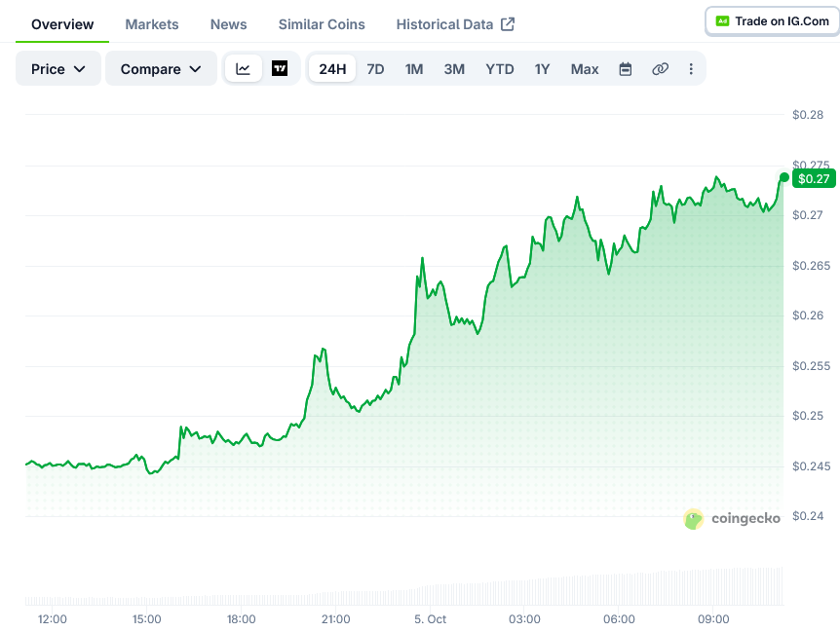Click the green $0.27 current price tag
This screenshot has height=632, width=840.
pyautogui.click(x=814, y=178)
